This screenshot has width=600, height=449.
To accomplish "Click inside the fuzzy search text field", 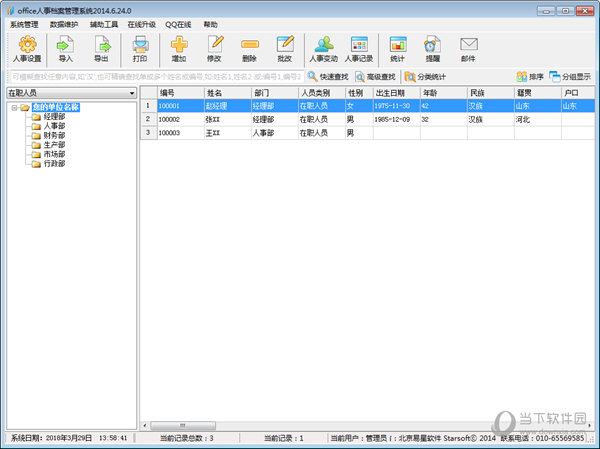I will point(155,76).
